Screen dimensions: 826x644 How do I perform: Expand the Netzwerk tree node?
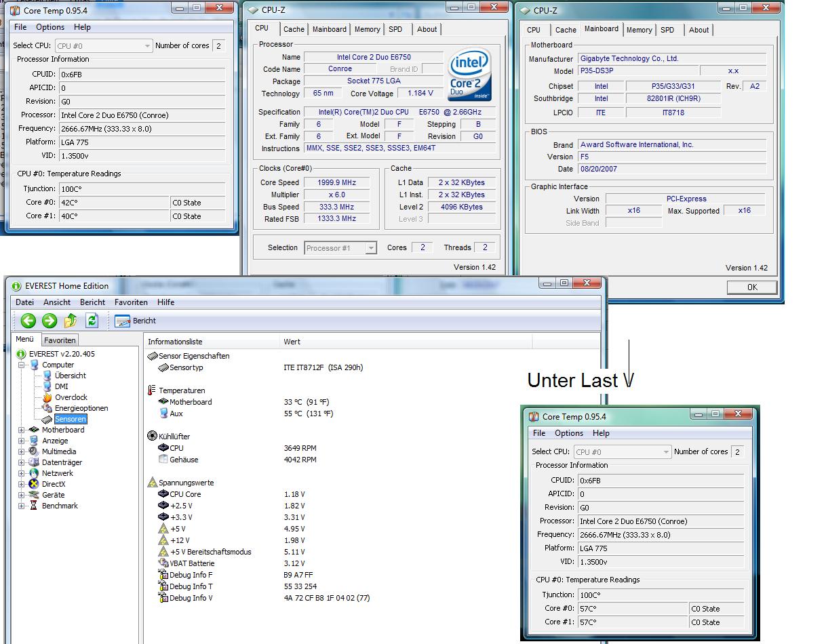tap(22, 473)
